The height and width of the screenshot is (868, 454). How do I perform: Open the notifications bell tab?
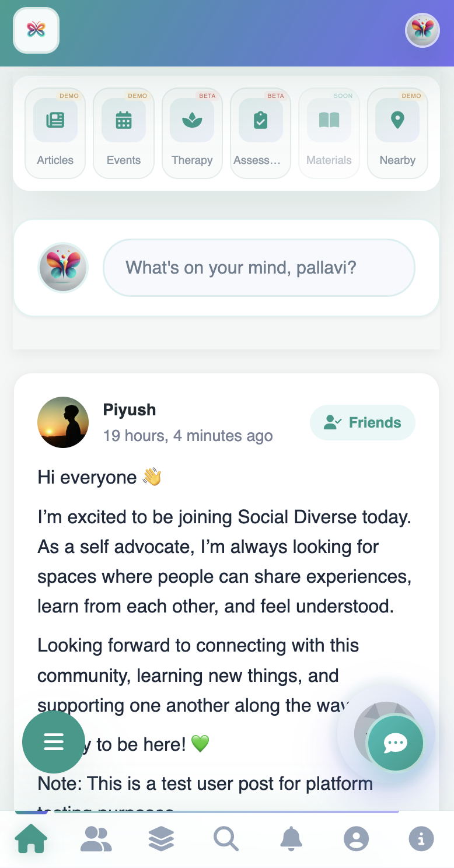pos(291,839)
